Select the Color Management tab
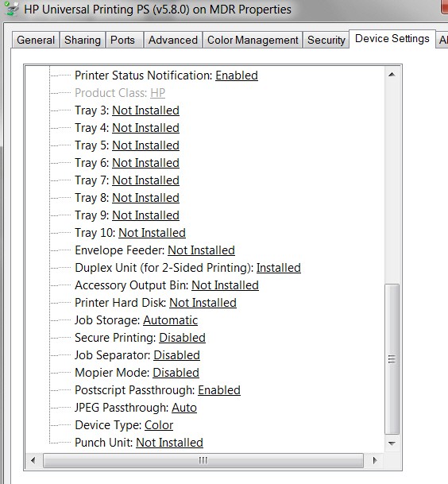Image resolution: width=448 pixels, height=484 pixels. (253, 40)
